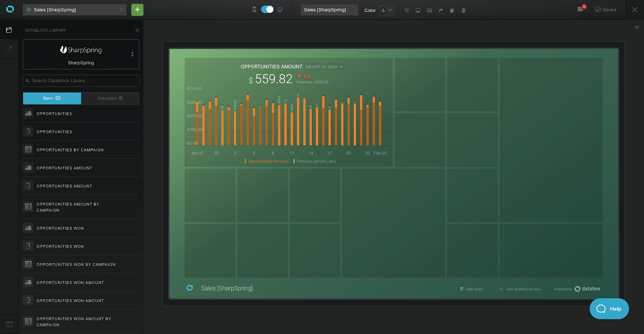Image resolution: width=644 pixels, height=334 pixels.
Task: Select Opportunities Won number datablock
Action: point(81,246)
